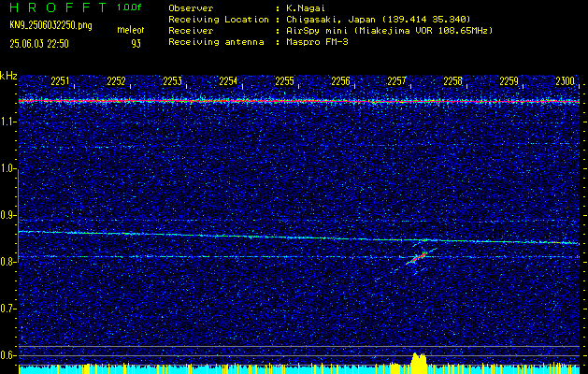This screenshot has width=588, height=374.
Task: Select observer name K.Nagai
Action: [306, 8]
